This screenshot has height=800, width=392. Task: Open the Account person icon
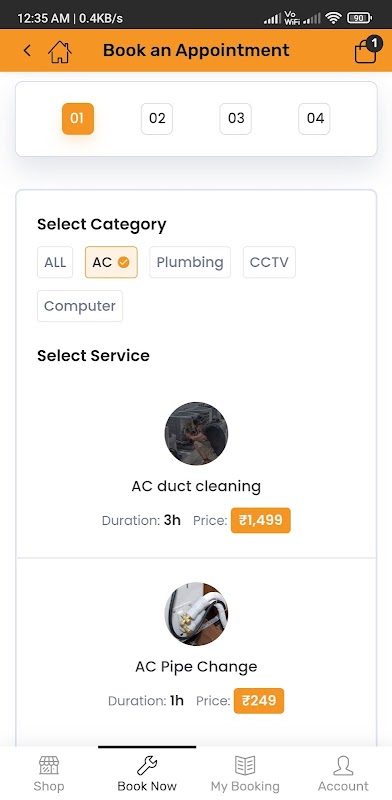343,765
